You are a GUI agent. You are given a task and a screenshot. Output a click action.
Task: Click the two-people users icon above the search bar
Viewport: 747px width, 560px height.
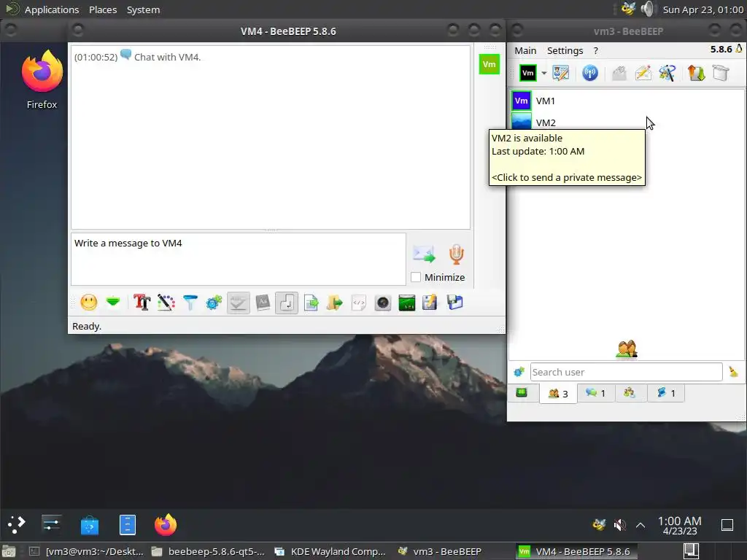[627, 349]
